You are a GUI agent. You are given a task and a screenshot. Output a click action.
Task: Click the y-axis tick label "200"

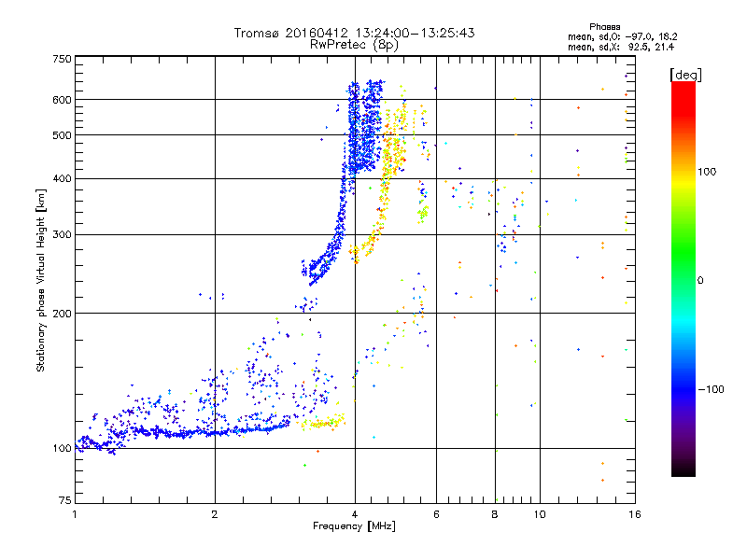point(62,314)
